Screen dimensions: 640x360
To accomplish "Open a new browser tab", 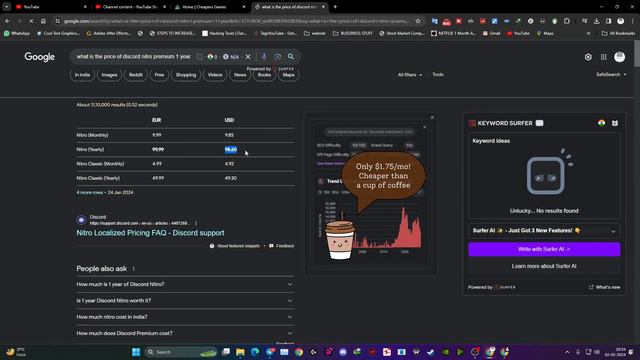I will (x=335, y=7).
